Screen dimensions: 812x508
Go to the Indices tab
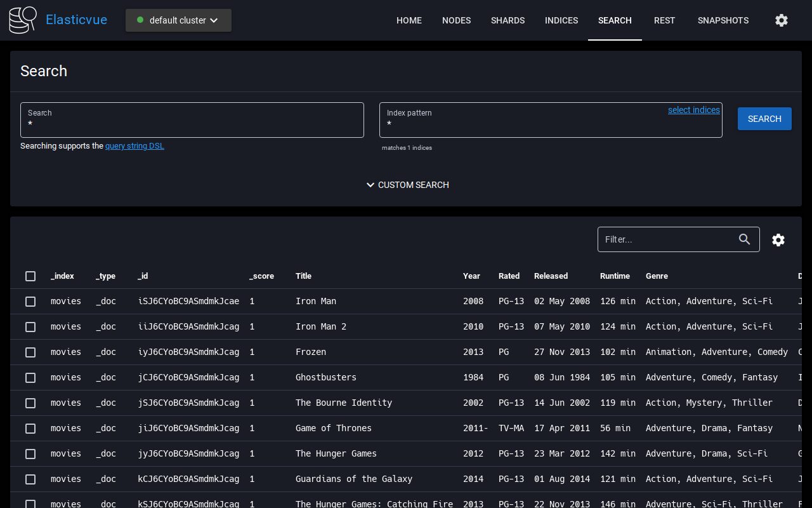pos(561,20)
